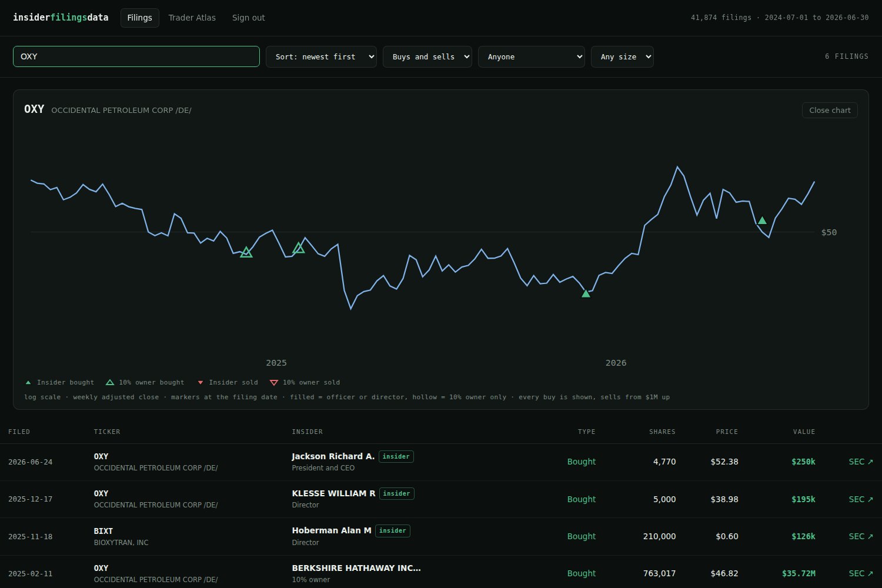Click the filled insider buy marker near 2026
This screenshot has height=588, width=882.
586,293
